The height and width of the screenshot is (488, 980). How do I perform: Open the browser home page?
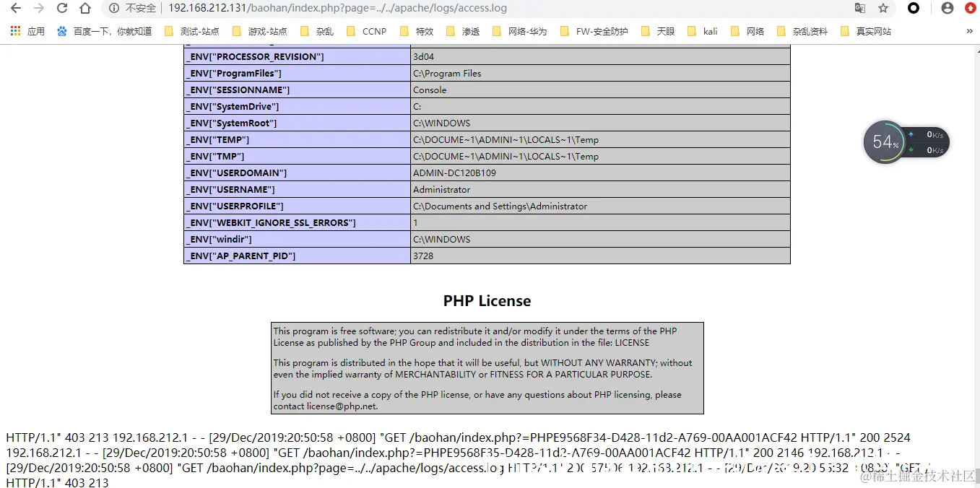(x=85, y=9)
